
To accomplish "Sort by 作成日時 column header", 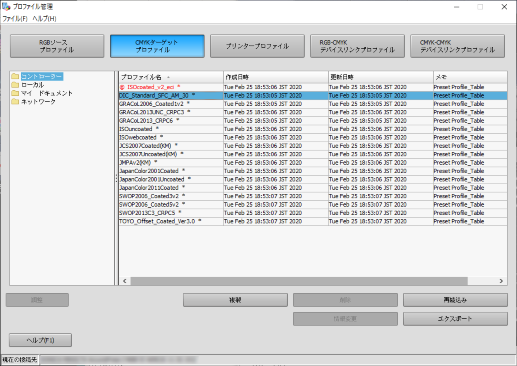I will pos(276,77).
